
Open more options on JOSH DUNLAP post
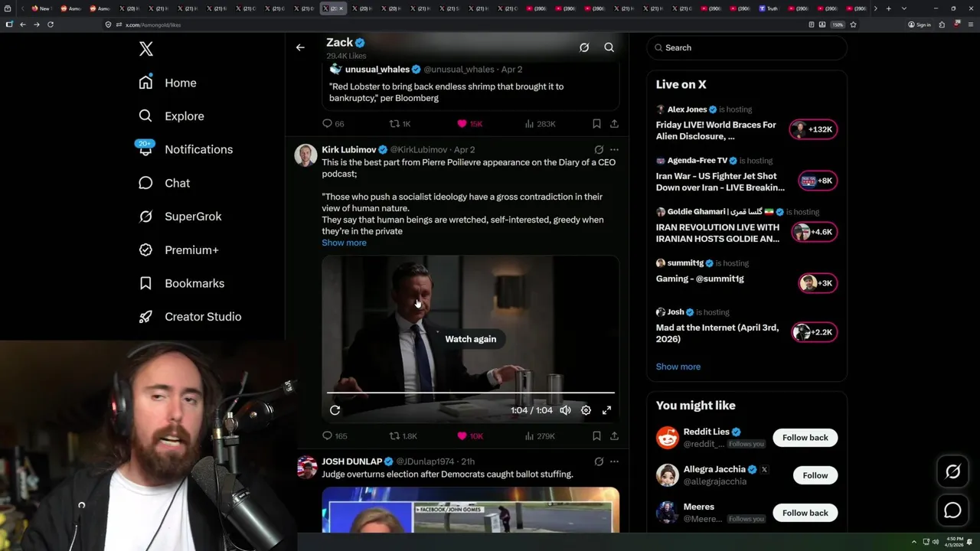tap(614, 461)
